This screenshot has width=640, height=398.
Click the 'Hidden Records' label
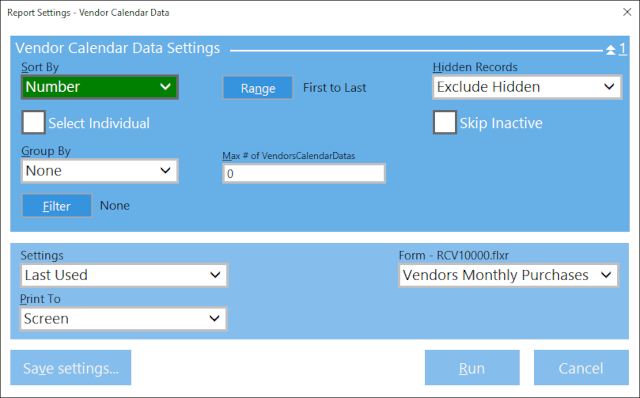475,67
